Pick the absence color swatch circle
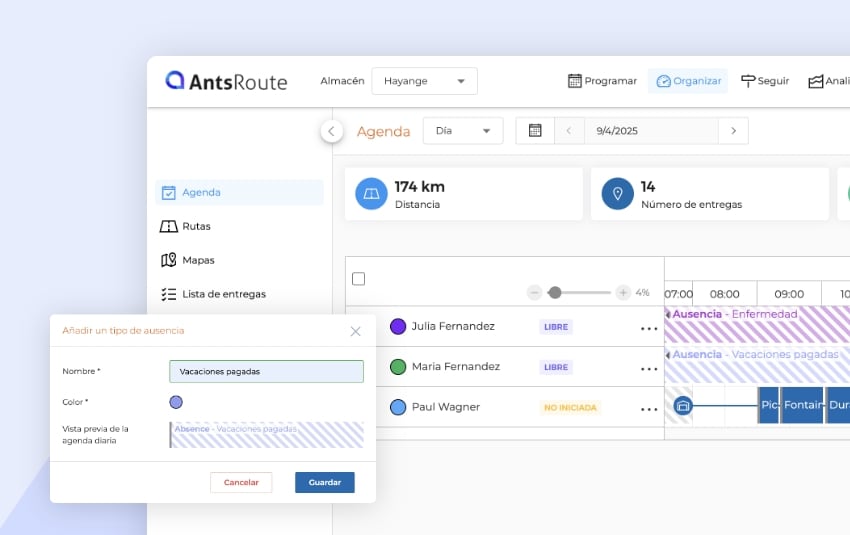 click(x=176, y=402)
